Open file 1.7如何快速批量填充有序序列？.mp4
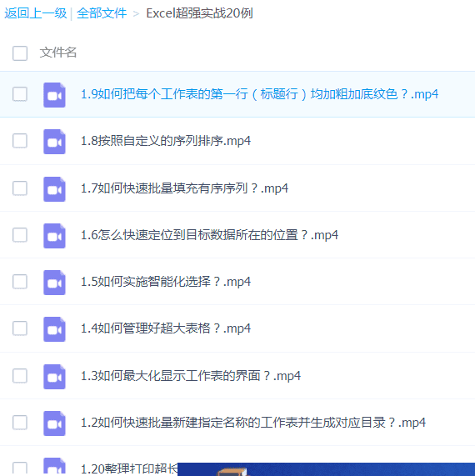 [184, 188]
